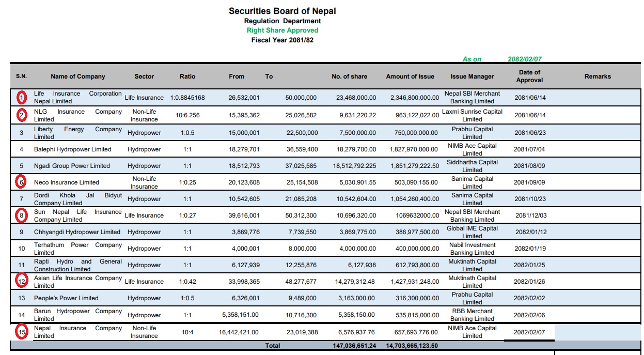Select the Amount of Issue header
Viewport: 644px width, 355px height.
(x=410, y=76)
